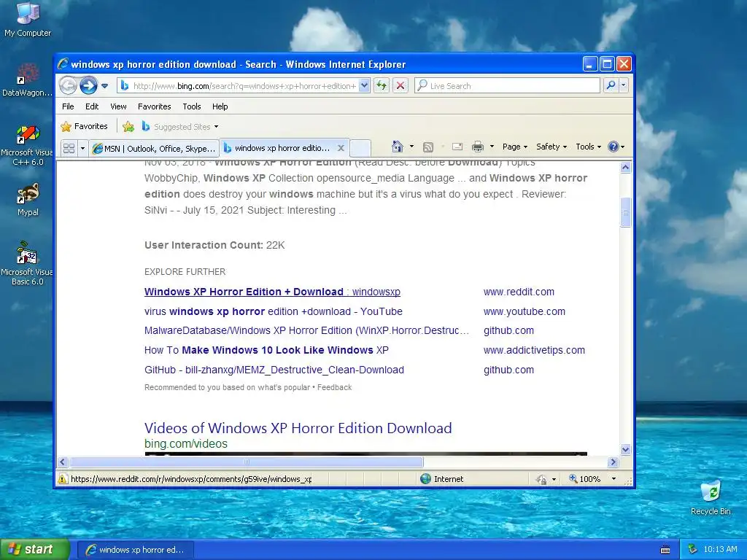Viewport: 747px width, 560px height.
Task: Click the bing.com/videos link
Action: (186, 444)
